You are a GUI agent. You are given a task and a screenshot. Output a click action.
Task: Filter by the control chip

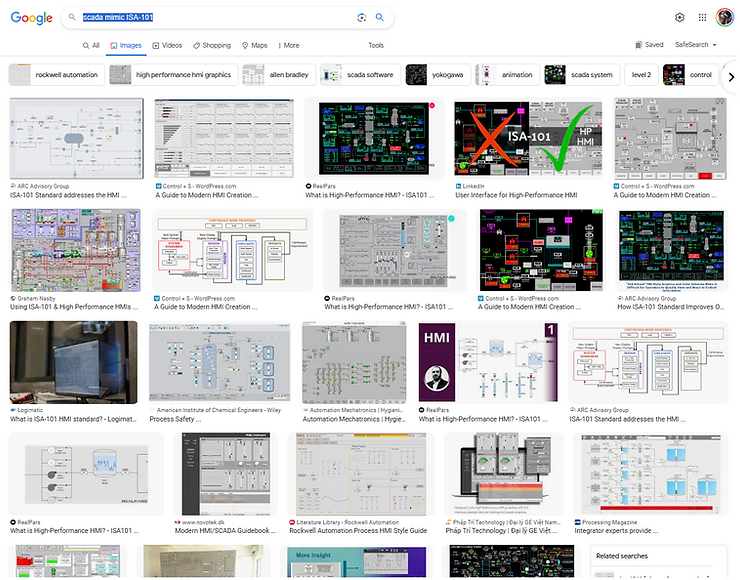pyautogui.click(x=691, y=75)
